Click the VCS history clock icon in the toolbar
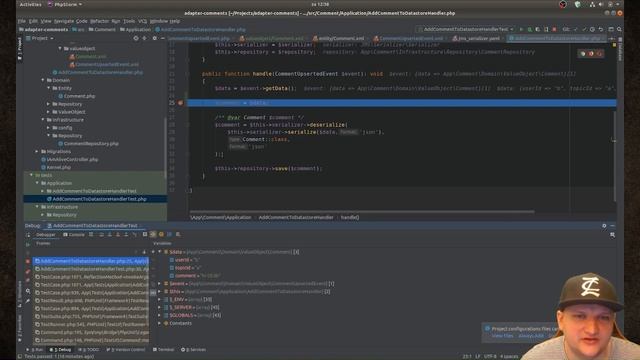The image size is (640, 360). (x=592, y=29)
